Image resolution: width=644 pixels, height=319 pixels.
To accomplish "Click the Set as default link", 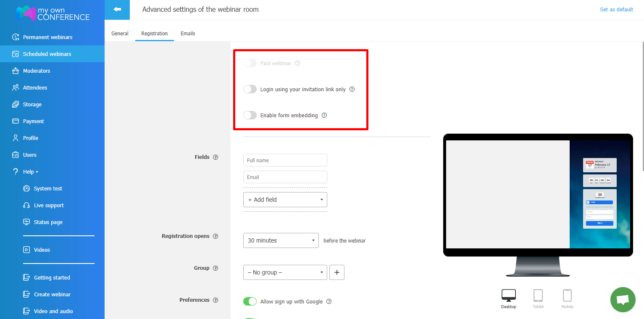I will click(x=616, y=10).
